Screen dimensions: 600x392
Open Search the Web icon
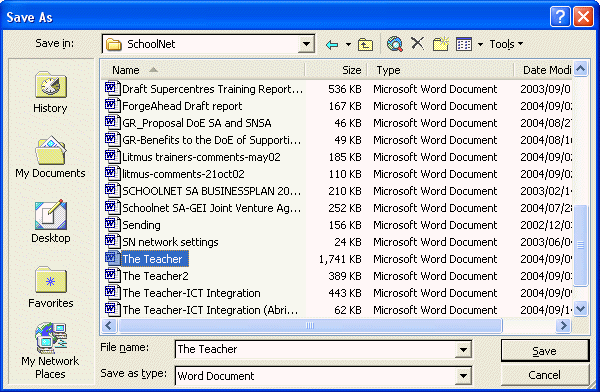tap(395, 44)
